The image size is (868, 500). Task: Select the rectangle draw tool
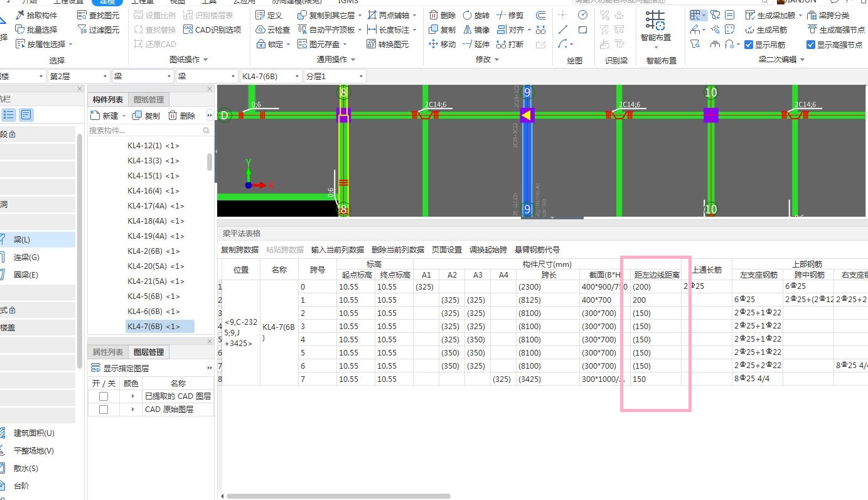pyautogui.click(x=582, y=30)
